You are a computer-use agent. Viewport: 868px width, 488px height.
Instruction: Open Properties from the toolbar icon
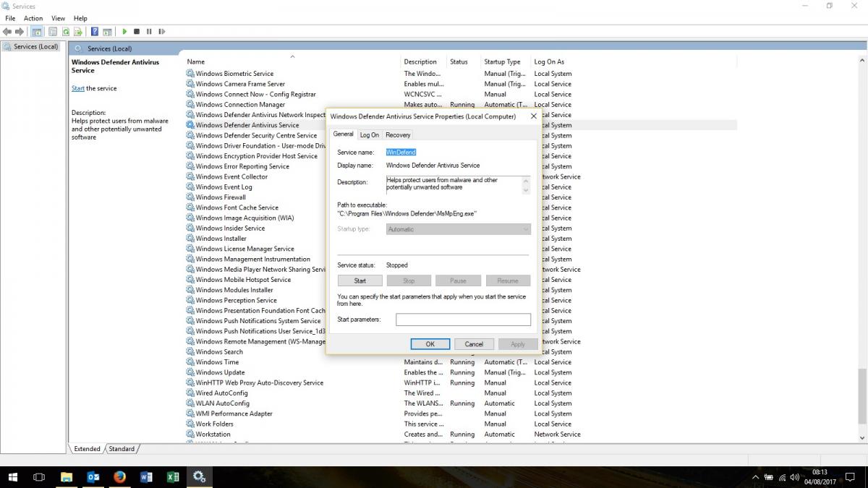53,32
